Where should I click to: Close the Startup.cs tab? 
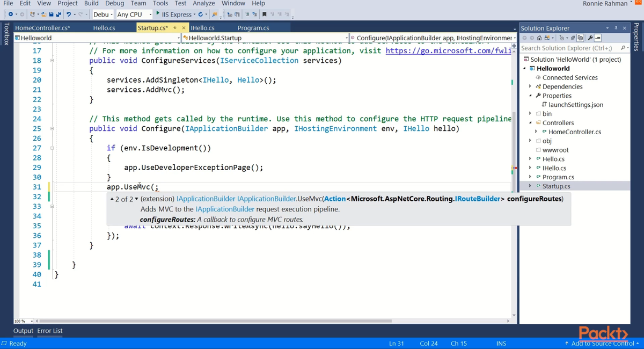[184, 28]
